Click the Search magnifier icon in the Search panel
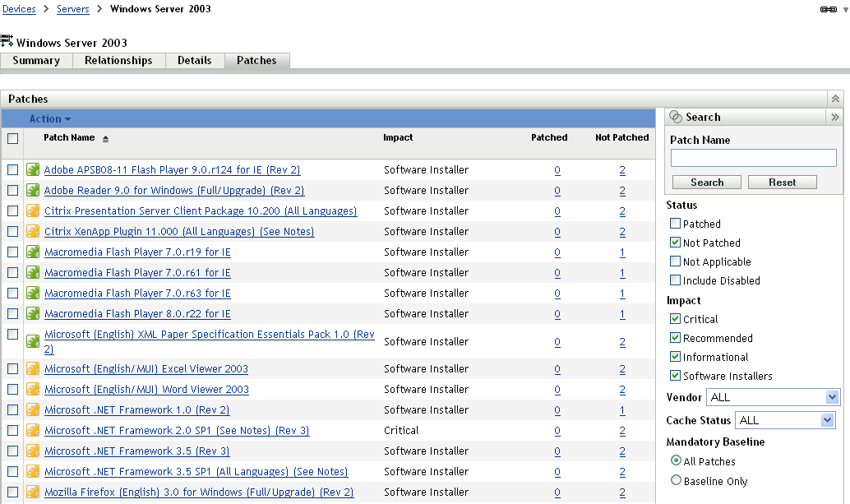The width and height of the screenshot is (850, 504). [x=676, y=116]
